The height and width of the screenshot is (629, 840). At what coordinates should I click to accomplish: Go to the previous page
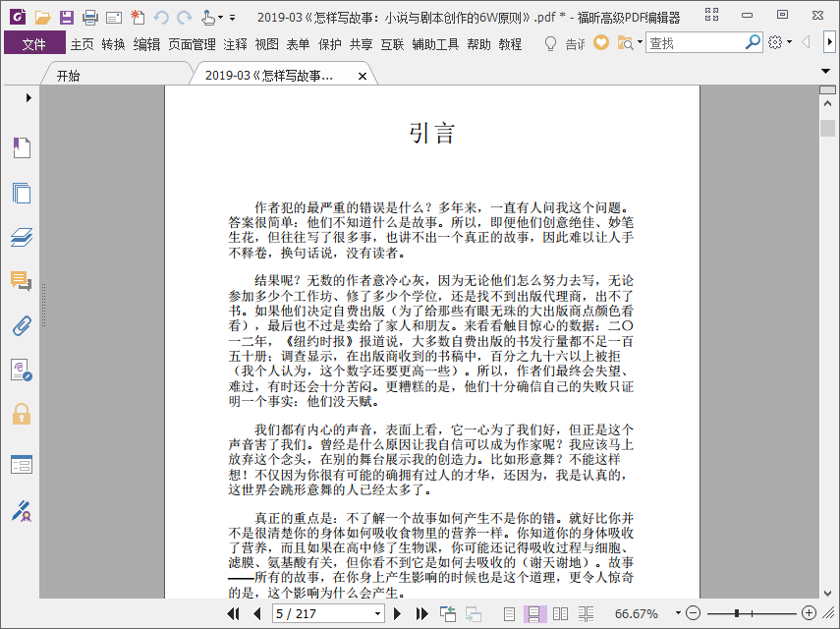(257, 613)
